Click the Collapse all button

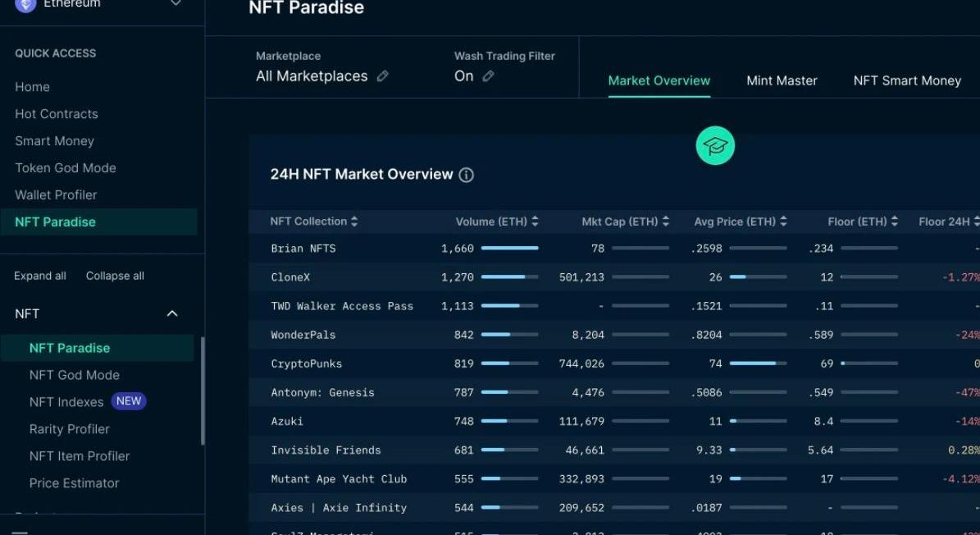(115, 276)
